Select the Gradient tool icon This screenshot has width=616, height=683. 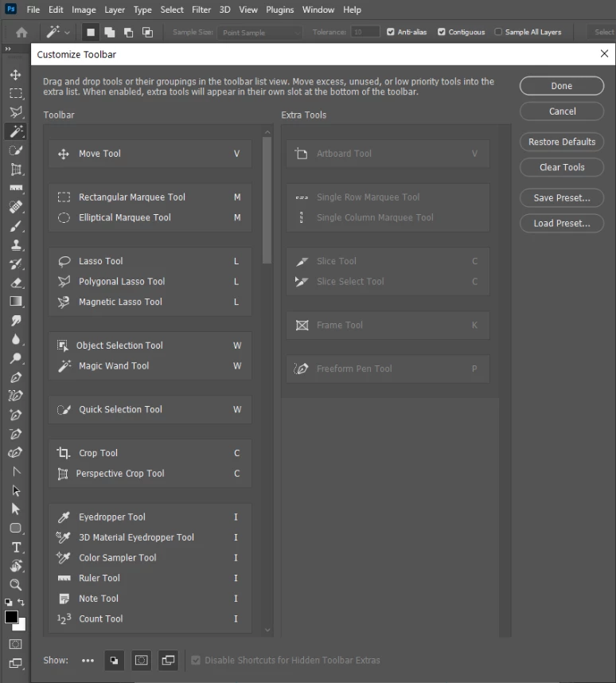(x=16, y=302)
